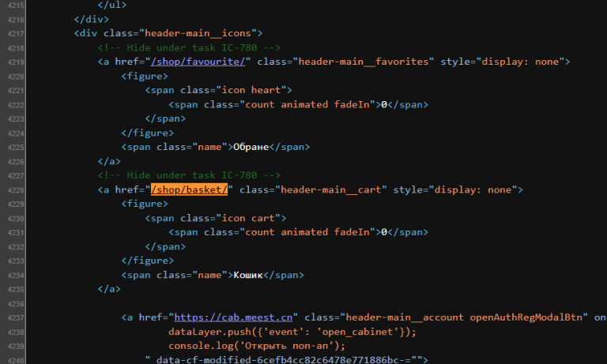Click the "header-main__account openAuthRegModalBtn" class value
This screenshot has height=364, width=607.
point(464,317)
